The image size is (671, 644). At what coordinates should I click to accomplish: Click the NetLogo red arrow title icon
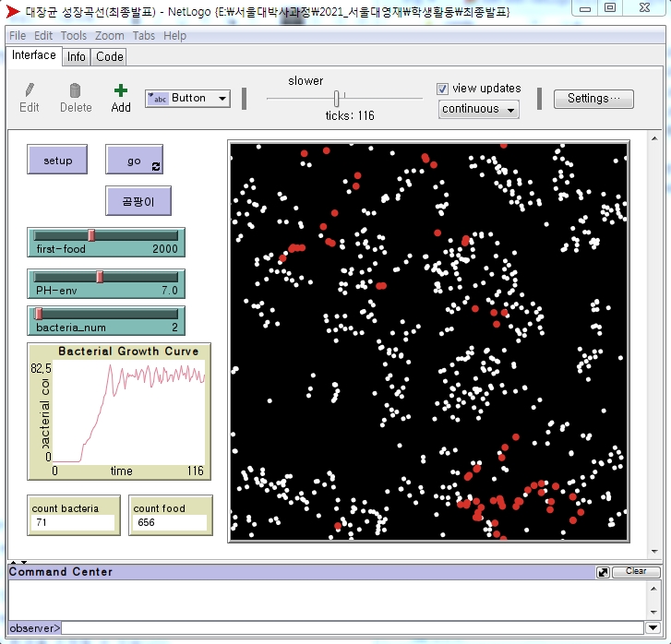(13, 12)
